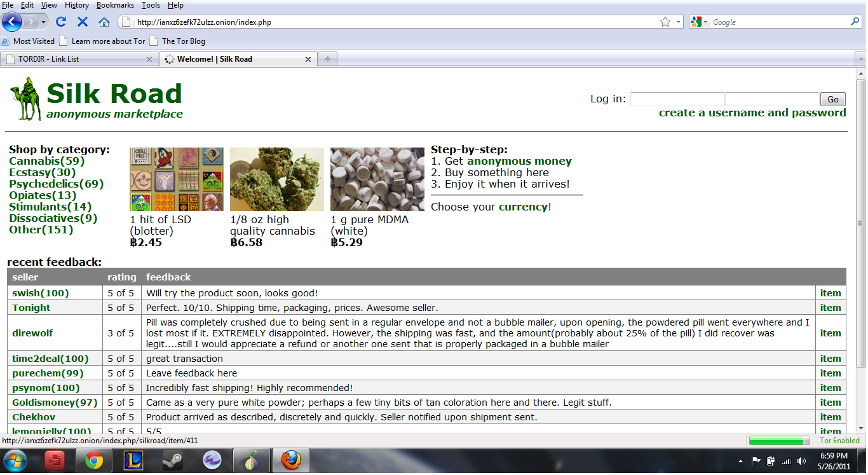868x475 pixels.
Task: Reload the current page
Action: [61, 22]
